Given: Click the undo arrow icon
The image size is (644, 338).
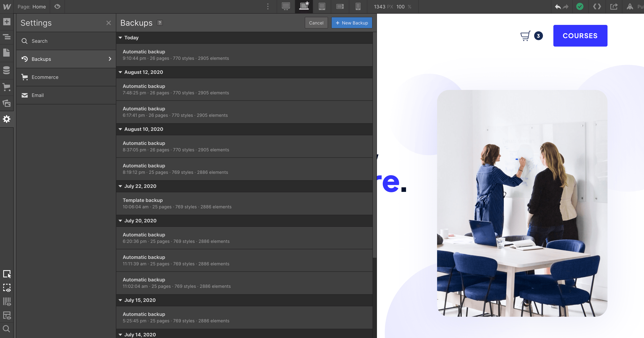Looking at the screenshot, I should (x=558, y=7).
